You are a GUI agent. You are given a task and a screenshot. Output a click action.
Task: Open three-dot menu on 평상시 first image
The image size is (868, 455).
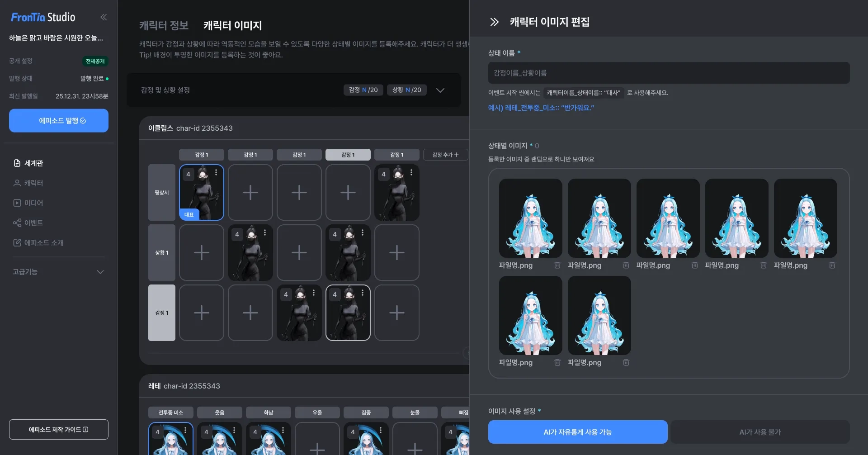tap(216, 172)
